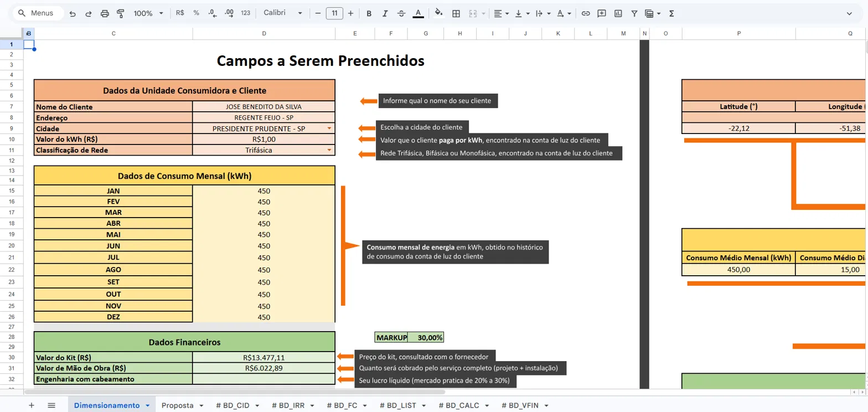Open the functions sigma menu
This screenshot has height=412, width=868.
tap(671, 13)
